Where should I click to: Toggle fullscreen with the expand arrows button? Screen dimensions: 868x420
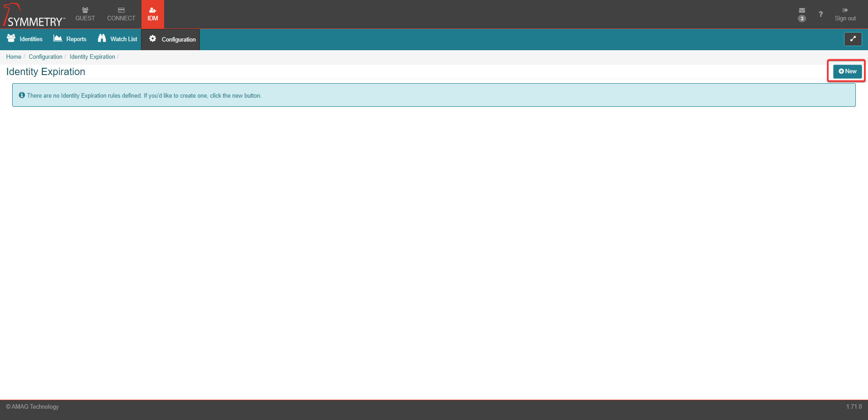click(853, 39)
